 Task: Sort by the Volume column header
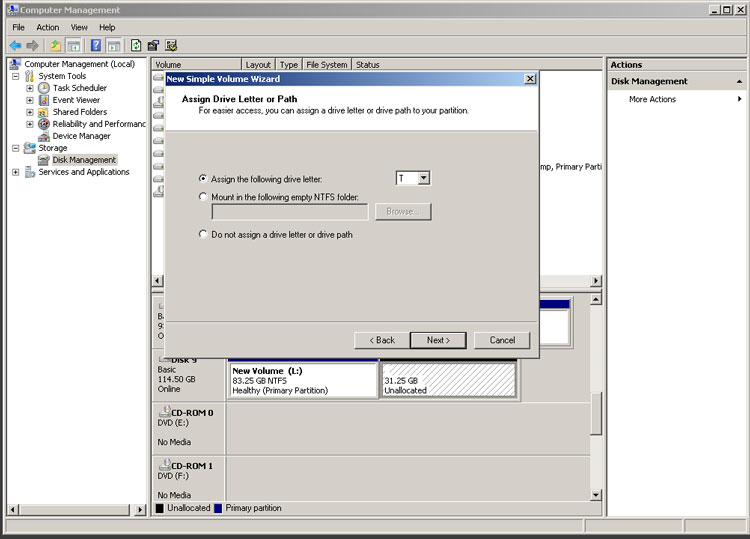coord(197,65)
